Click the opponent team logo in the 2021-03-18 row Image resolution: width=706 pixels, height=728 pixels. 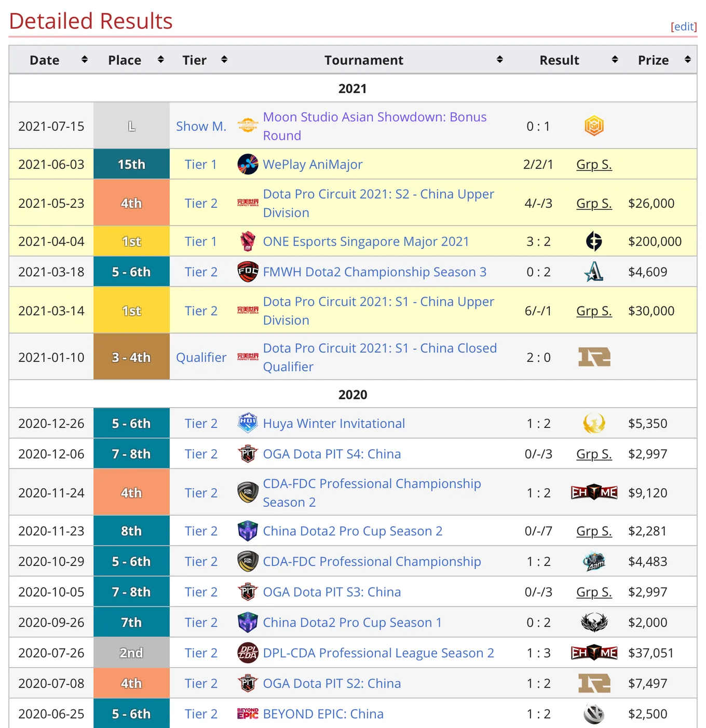[x=594, y=272]
